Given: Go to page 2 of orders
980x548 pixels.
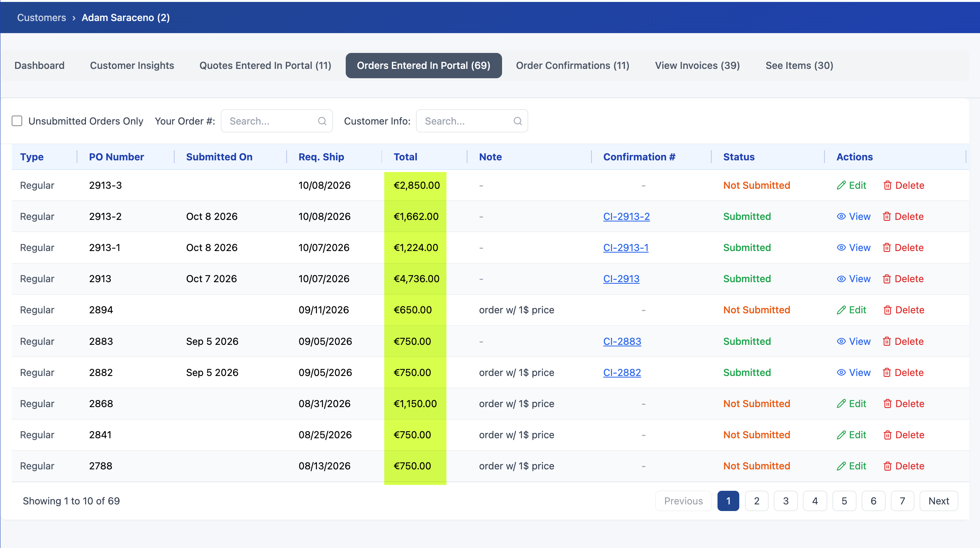Looking at the screenshot, I should (x=756, y=501).
